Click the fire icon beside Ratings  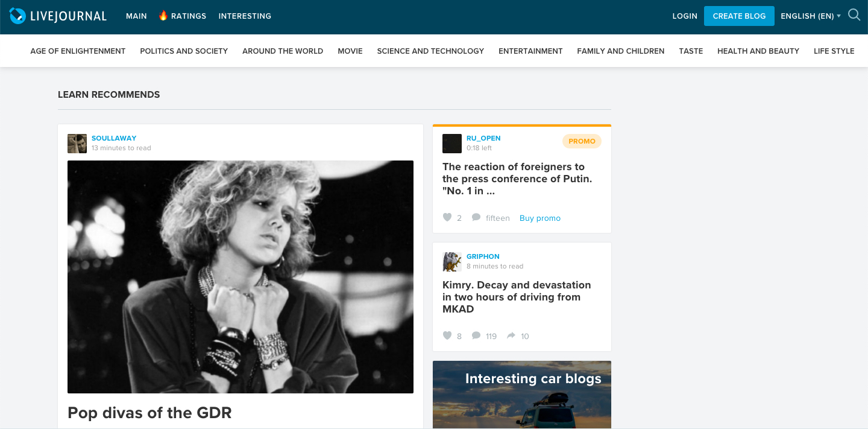coord(163,16)
